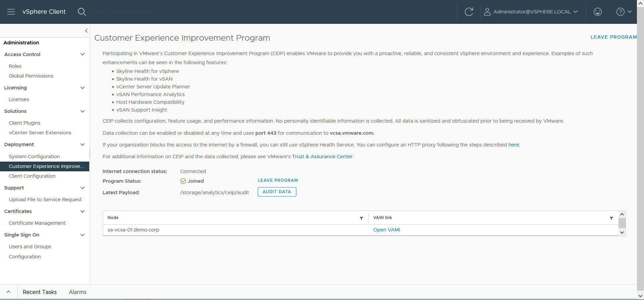
Task: Open Global Permissions page
Action: coord(31,76)
